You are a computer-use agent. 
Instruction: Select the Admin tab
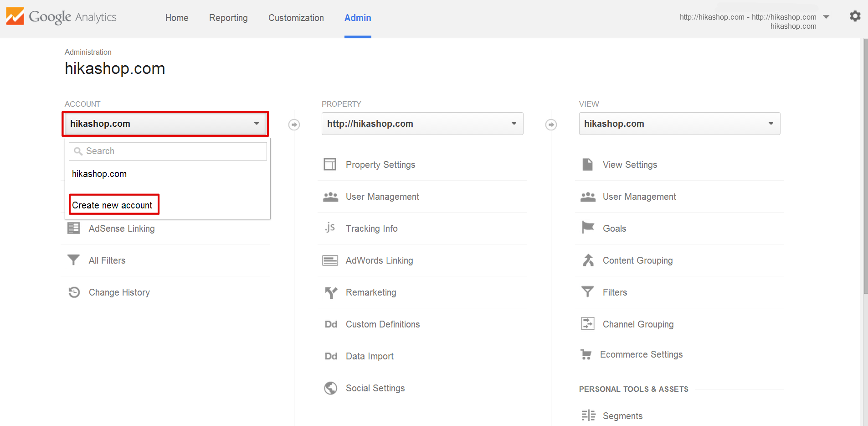[358, 18]
